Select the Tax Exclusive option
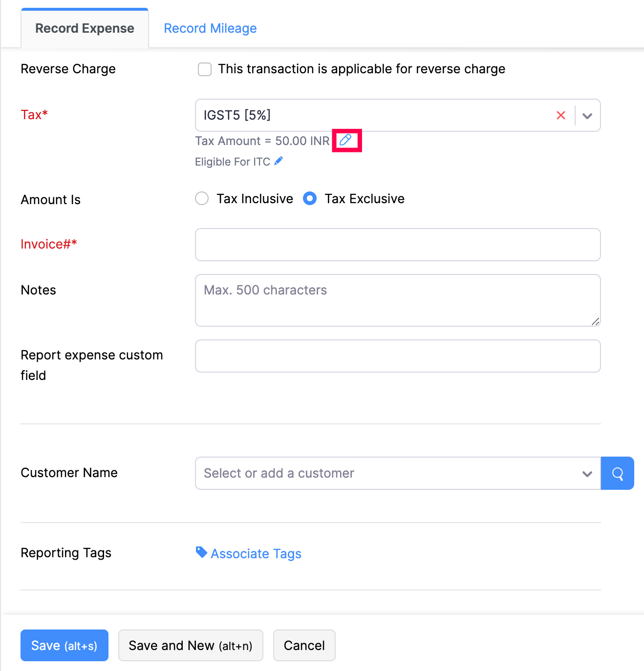Image resolution: width=644 pixels, height=671 pixels. coord(310,198)
